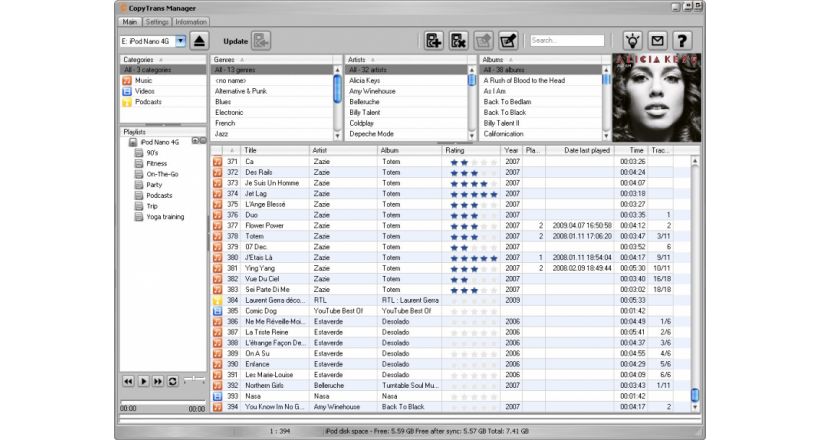Select the Trip playlist

point(152,206)
